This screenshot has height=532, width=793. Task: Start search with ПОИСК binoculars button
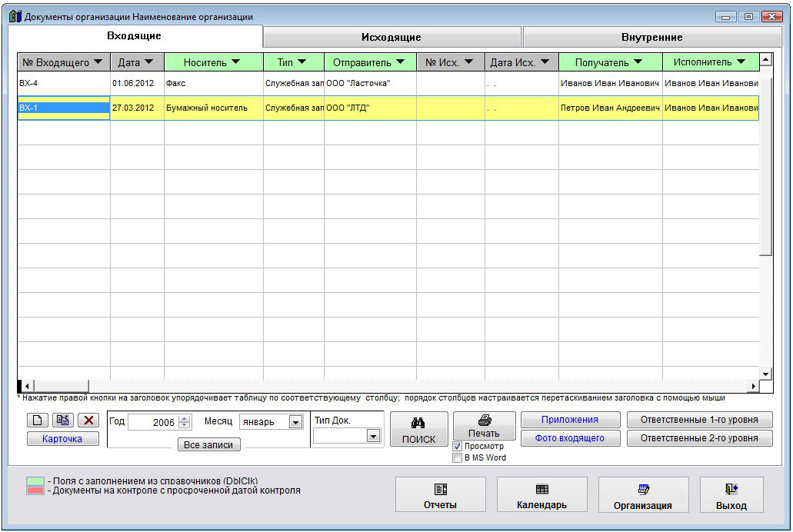418,430
